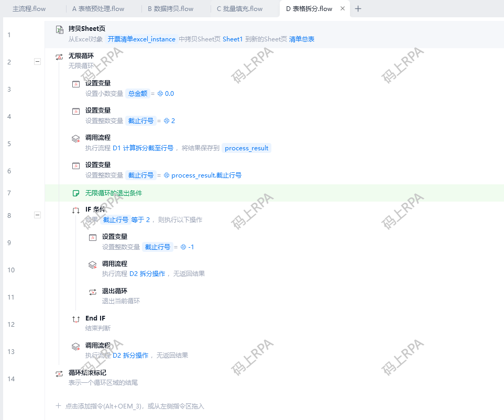Click the expression icon before value 2

(167, 121)
